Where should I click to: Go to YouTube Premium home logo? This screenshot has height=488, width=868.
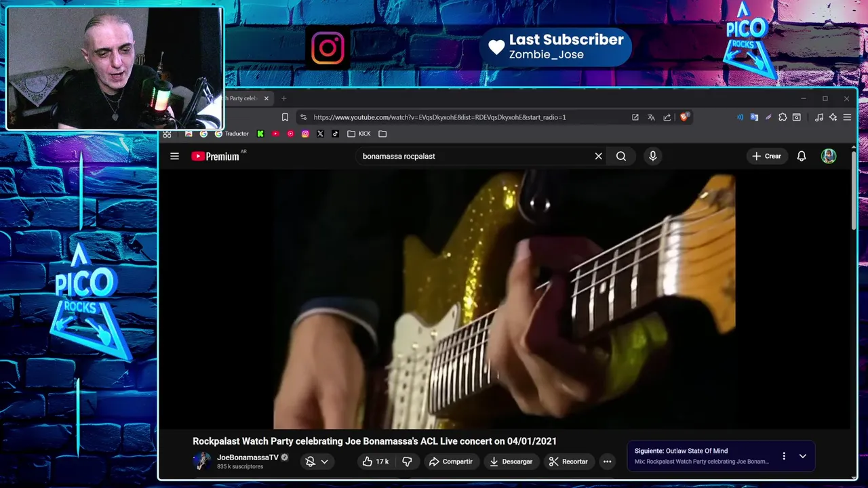coord(215,156)
